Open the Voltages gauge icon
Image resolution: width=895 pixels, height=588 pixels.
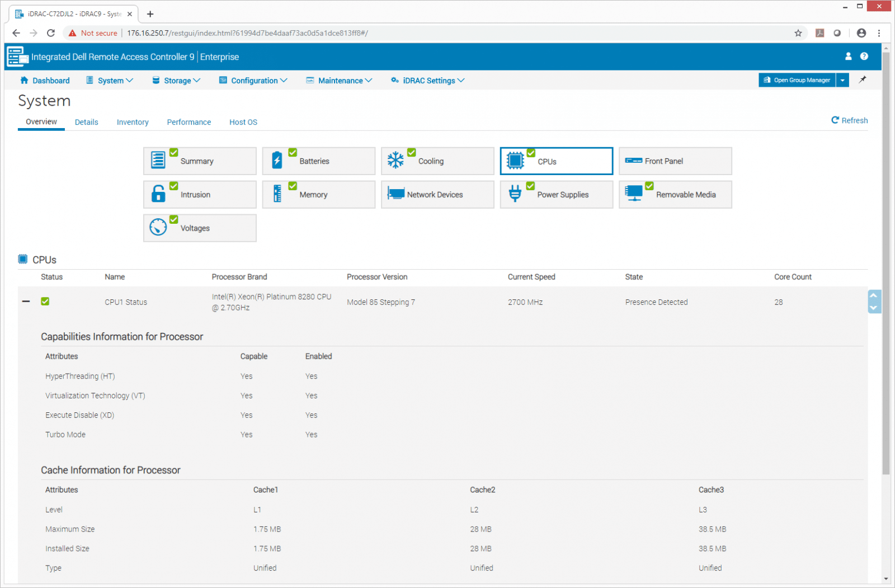[158, 227]
